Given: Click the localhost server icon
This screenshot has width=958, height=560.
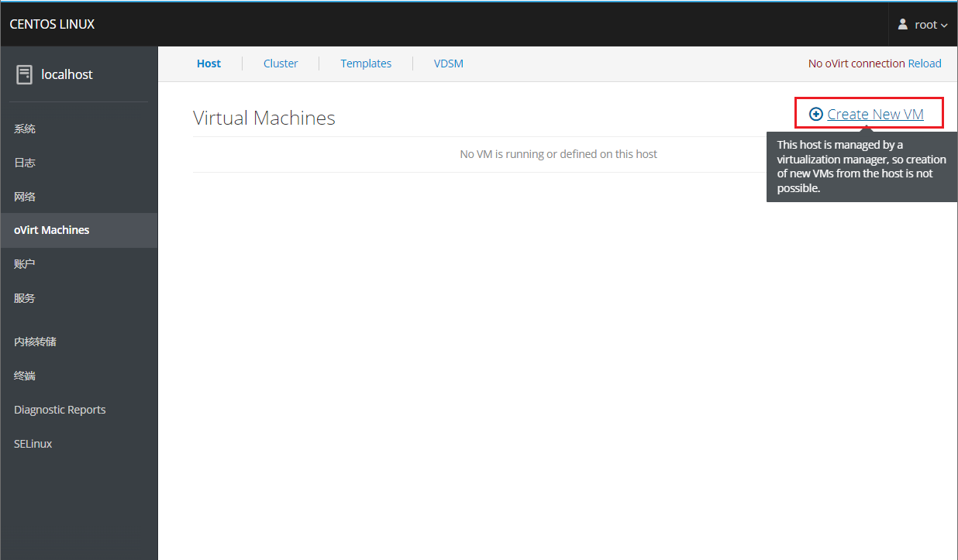Looking at the screenshot, I should coord(24,74).
